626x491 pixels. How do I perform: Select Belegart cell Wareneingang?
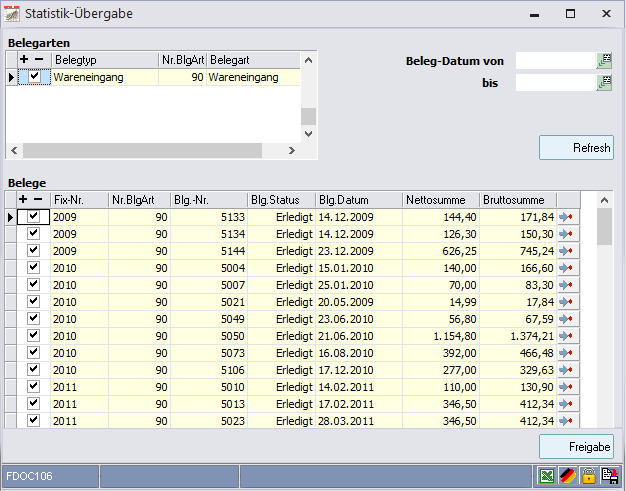pos(253,77)
